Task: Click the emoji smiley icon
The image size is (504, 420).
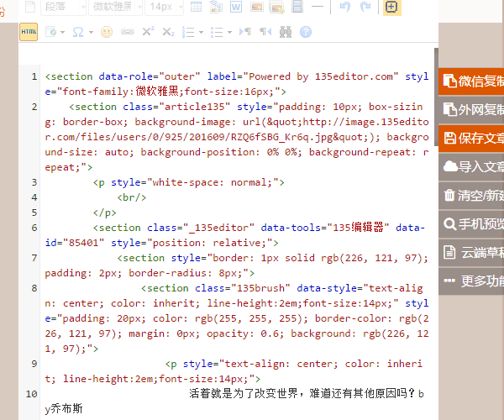Action: pos(106,32)
